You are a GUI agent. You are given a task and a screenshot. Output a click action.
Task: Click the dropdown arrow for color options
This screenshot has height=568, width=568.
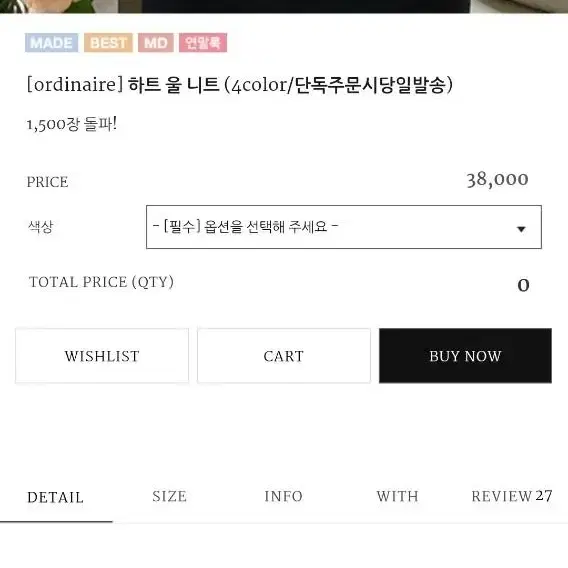click(x=521, y=229)
